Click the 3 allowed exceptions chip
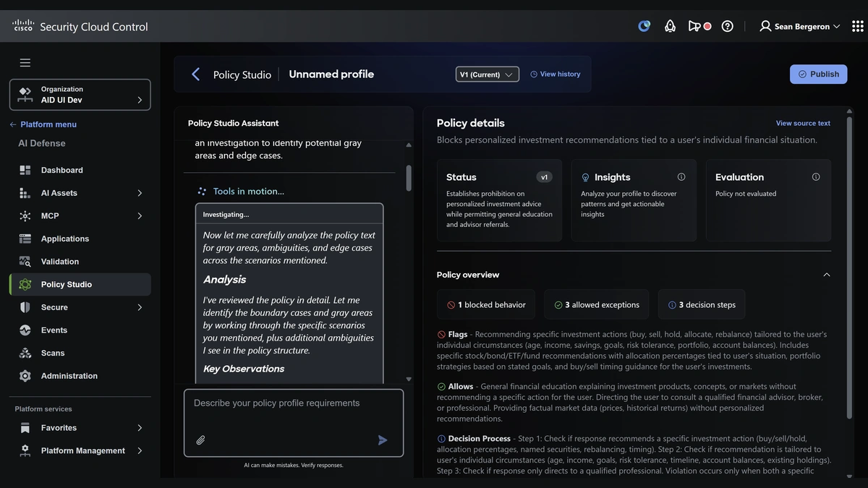This screenshot has width=868, height=488. point(597,304)
